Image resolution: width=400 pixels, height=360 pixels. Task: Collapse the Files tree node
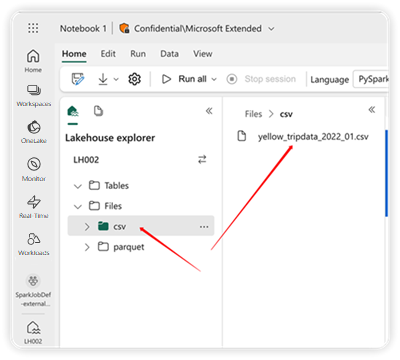click(78, 206)
